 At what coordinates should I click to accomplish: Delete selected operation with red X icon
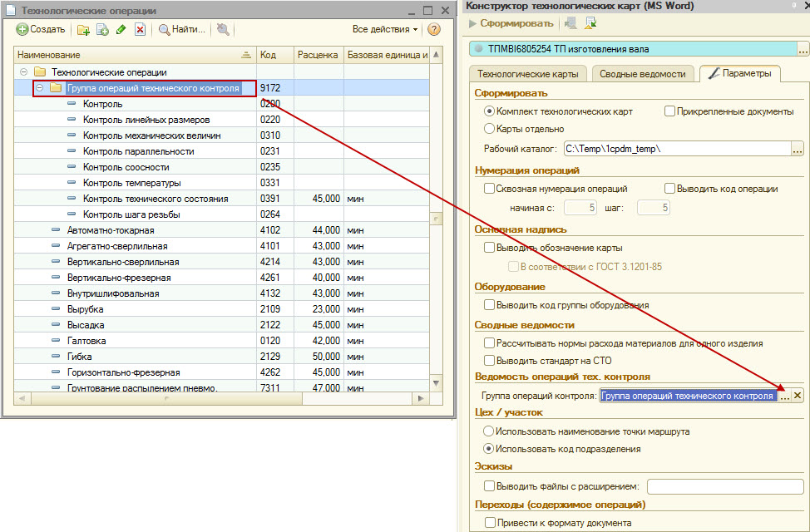139,29
